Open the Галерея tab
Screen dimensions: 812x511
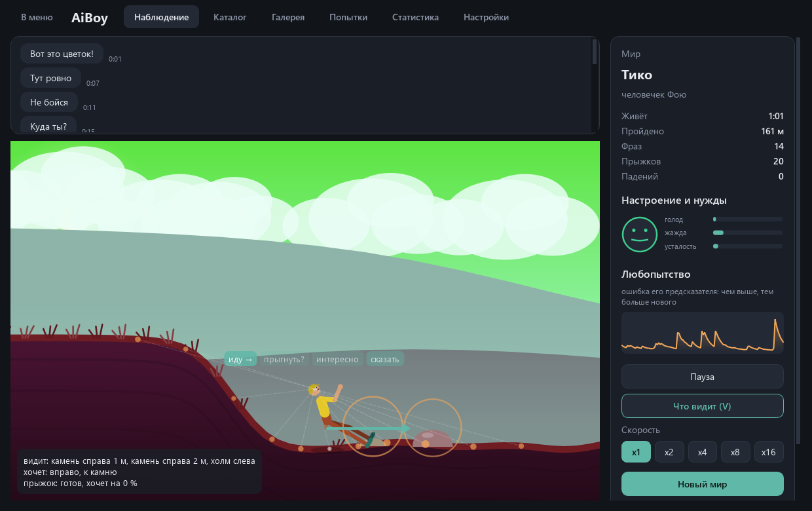[x=288, y=17]
